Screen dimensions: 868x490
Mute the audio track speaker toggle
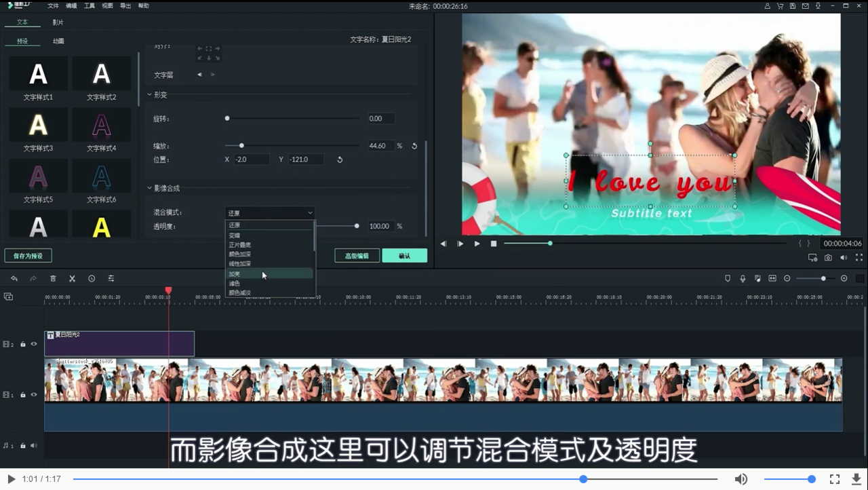coord(34,445)
